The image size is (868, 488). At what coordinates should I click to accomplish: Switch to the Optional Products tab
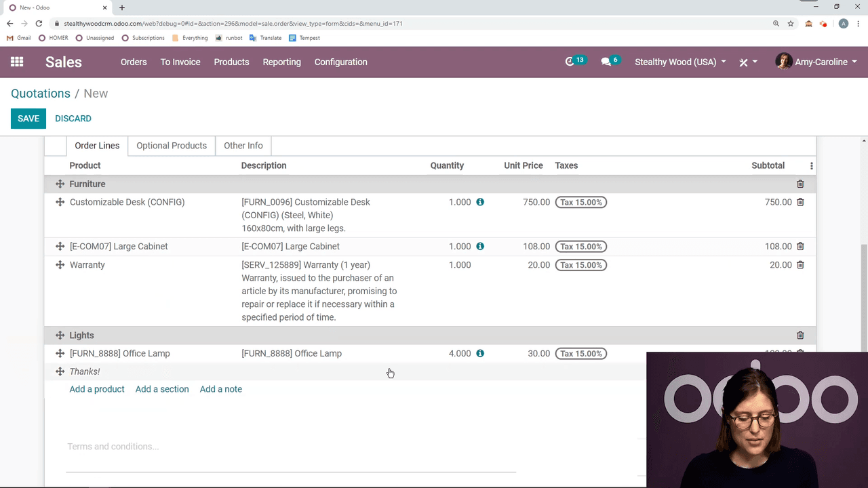pyautogui.click(x=172, y=146)
